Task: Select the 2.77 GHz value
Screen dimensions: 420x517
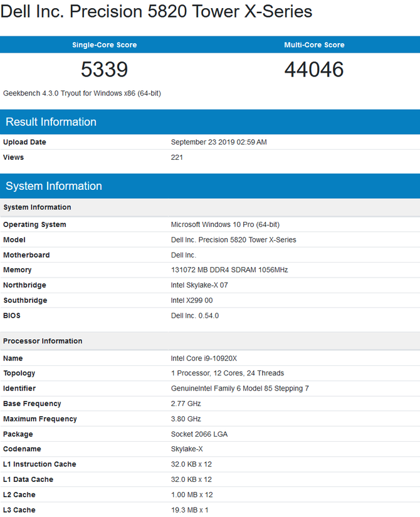Action: point(186,404)
